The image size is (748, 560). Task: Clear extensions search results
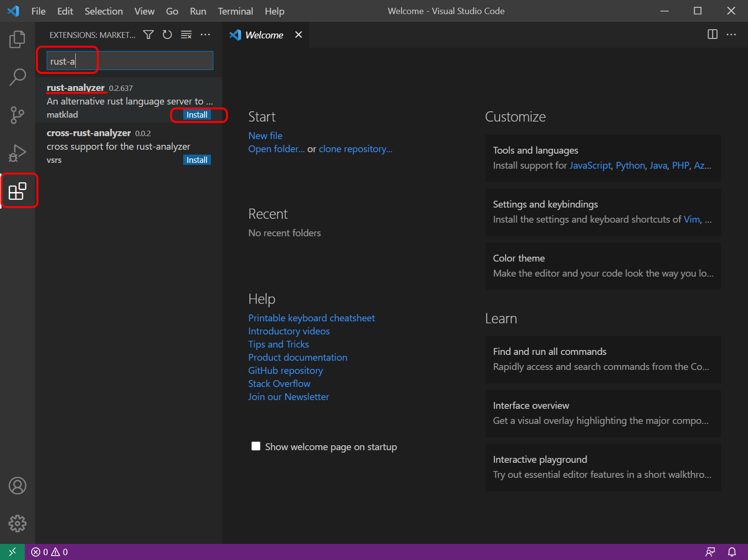pos(186,35)
